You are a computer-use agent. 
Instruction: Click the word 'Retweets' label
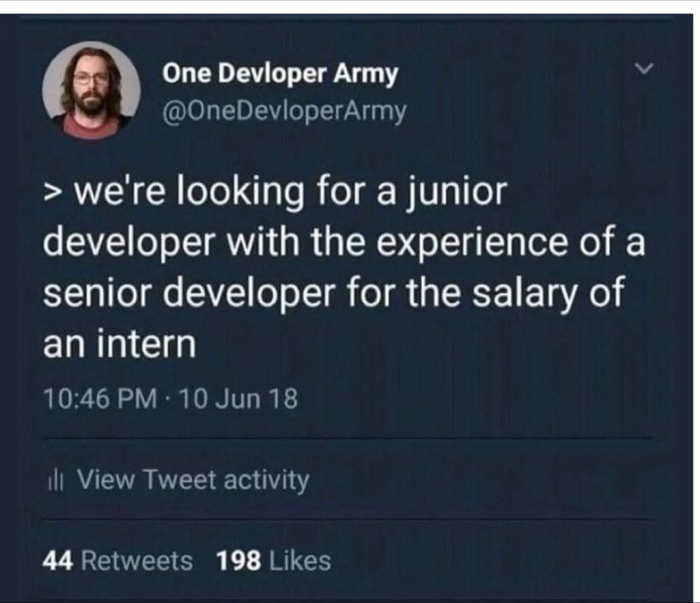137,560
